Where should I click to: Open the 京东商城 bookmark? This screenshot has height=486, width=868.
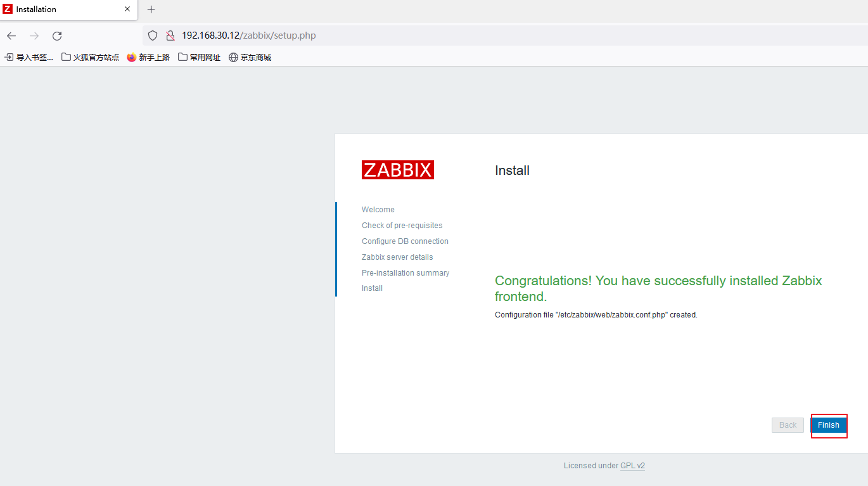(x=250, y=57)
